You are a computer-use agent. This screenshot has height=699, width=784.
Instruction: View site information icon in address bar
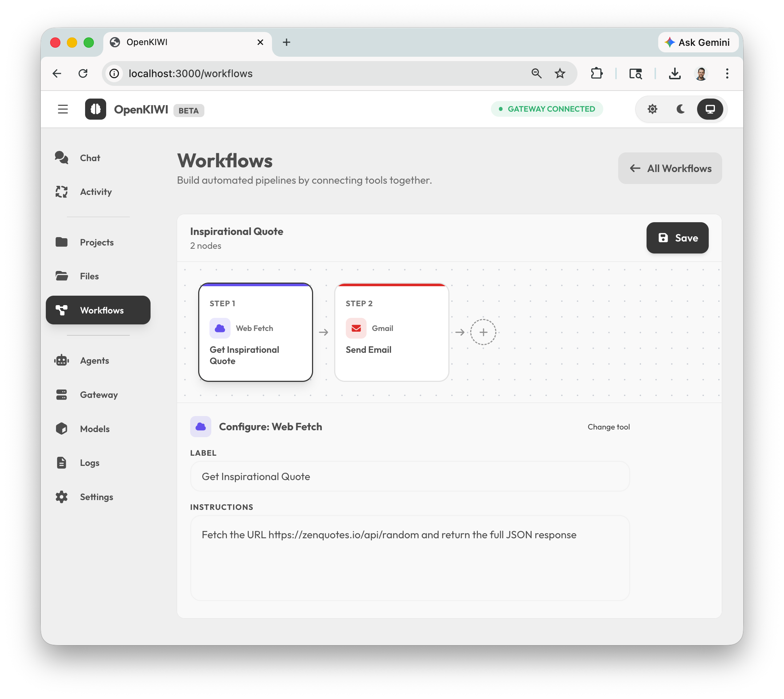tap(115, 73)
